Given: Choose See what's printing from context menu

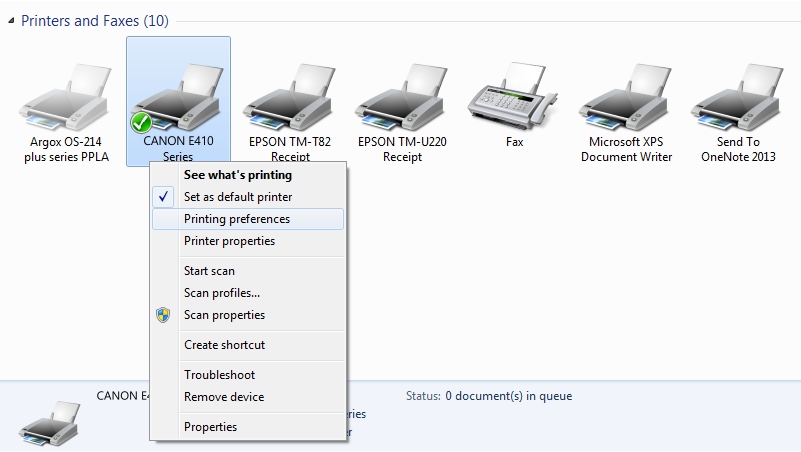Looking at the screenshot, I should pyautogui.click(x=238, y=175).
